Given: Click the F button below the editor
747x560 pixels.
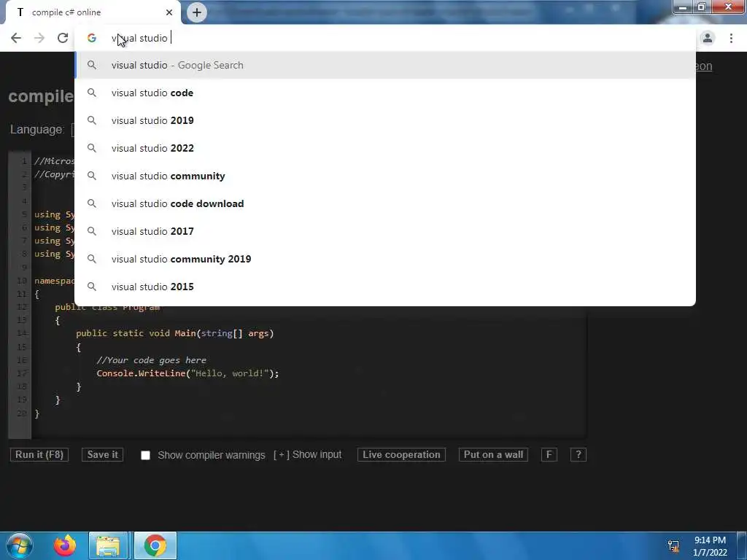Looking at the screenshot, I should pos(549,455).
